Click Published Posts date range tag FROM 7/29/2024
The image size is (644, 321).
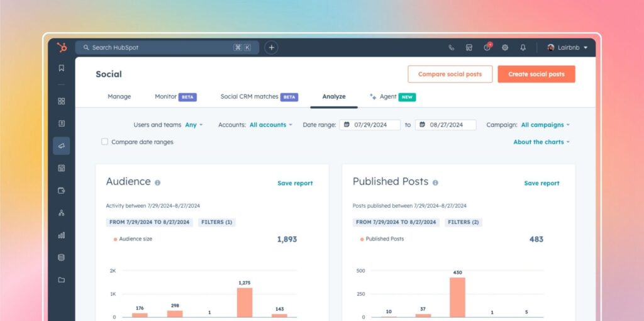click(396, 222)
